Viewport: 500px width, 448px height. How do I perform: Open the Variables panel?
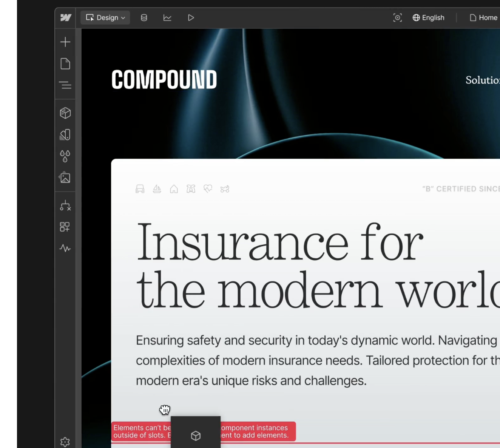point(65,135)
